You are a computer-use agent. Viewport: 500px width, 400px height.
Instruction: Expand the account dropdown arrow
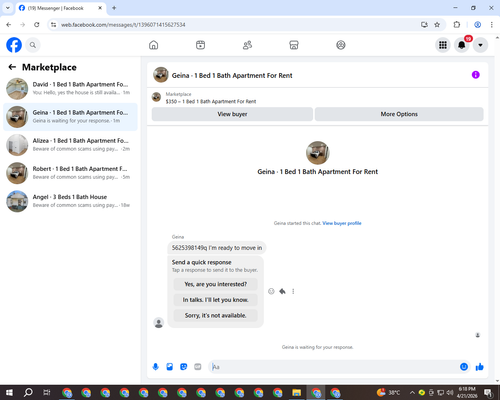click(480, 45)
